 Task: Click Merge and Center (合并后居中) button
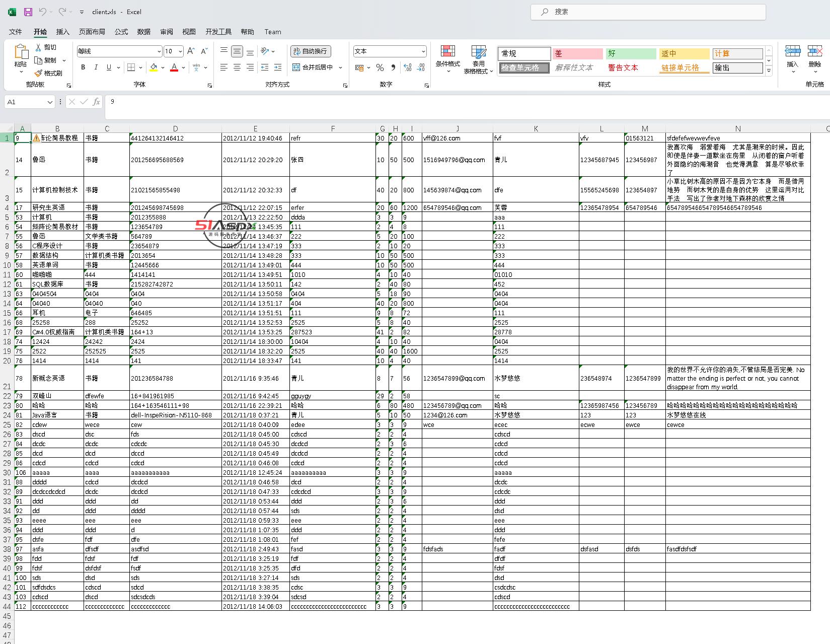pos(313,67)
